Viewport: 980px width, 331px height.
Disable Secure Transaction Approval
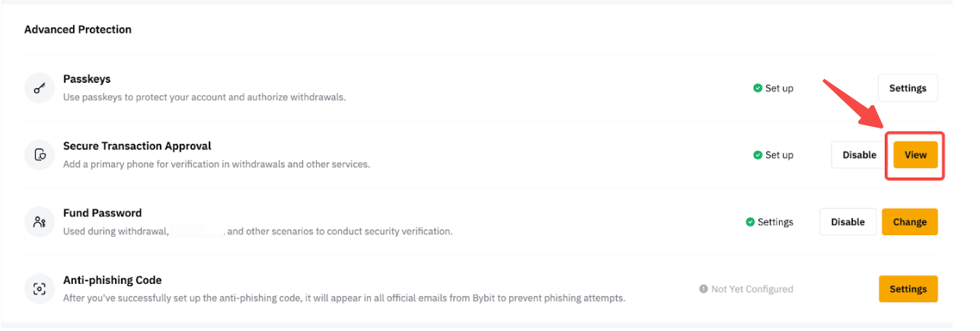point(859,155)
